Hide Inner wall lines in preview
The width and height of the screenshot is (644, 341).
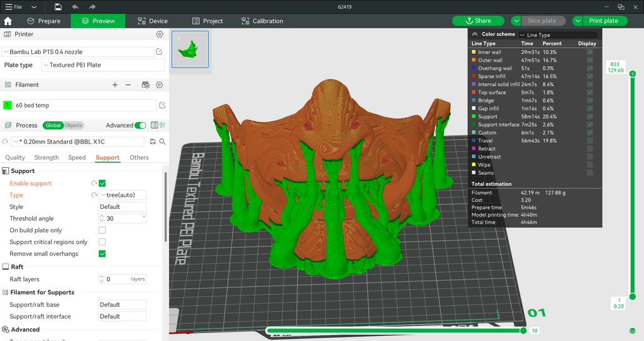pyautogui.click(x=590, y=52)
